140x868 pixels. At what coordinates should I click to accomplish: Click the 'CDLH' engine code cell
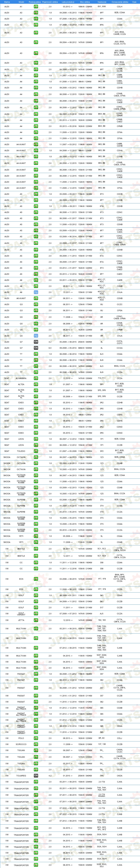tap(120, 6)
